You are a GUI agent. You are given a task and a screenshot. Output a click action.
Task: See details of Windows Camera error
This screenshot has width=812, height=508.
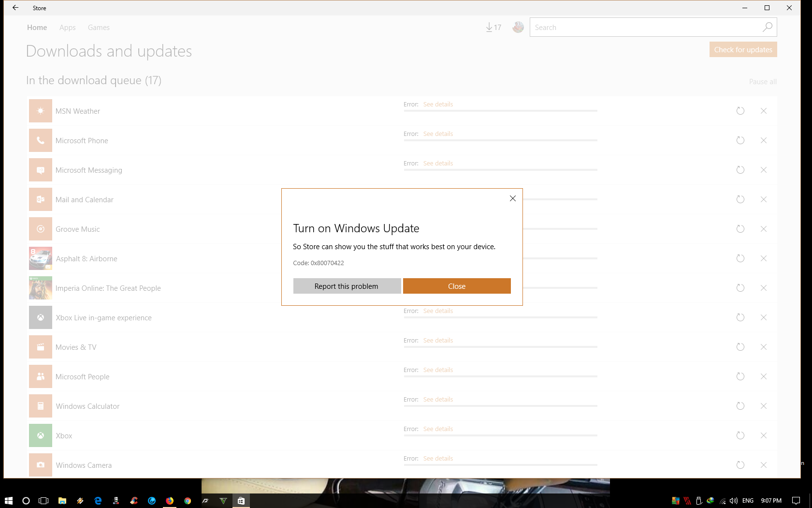click(438, 459)
